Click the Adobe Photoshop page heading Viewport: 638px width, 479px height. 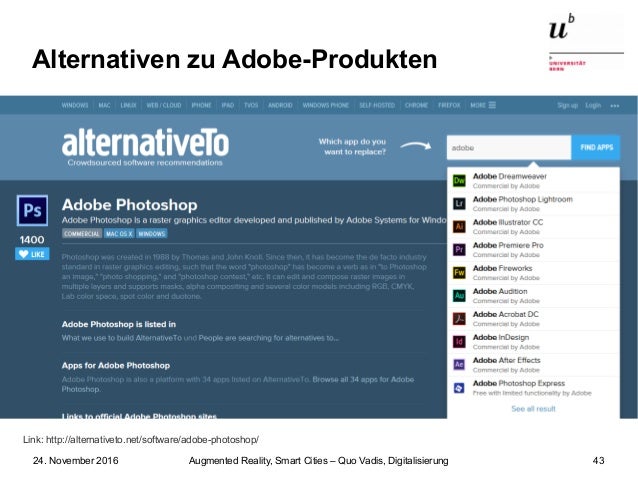pos(129,205)
